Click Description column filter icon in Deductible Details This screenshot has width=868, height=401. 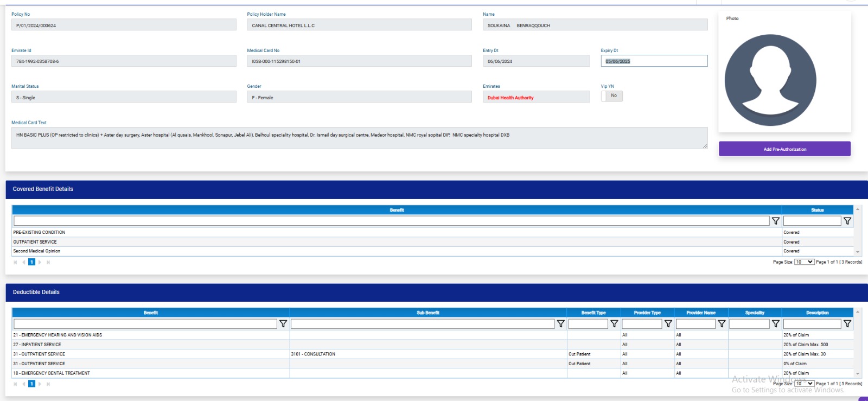click(847, 323)
